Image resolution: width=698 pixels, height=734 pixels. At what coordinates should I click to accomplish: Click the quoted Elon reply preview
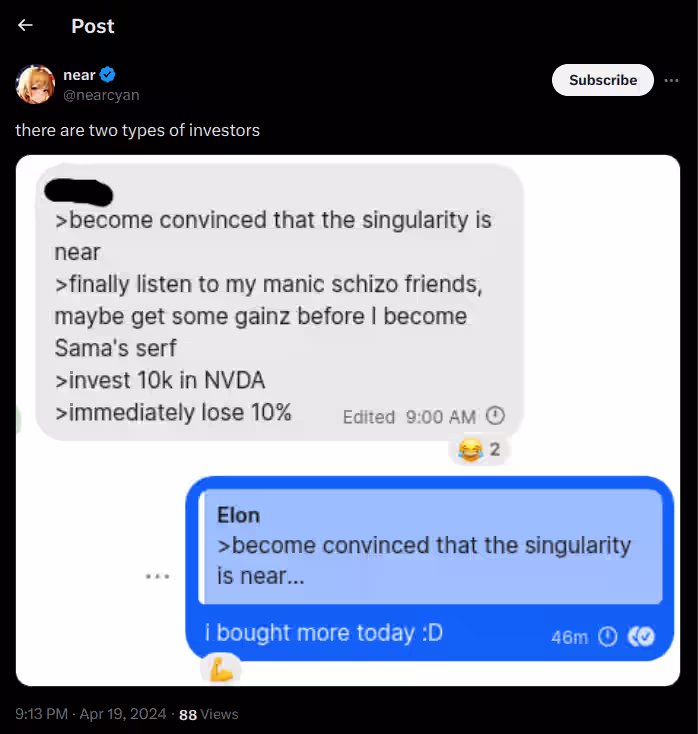pos(431,546)
